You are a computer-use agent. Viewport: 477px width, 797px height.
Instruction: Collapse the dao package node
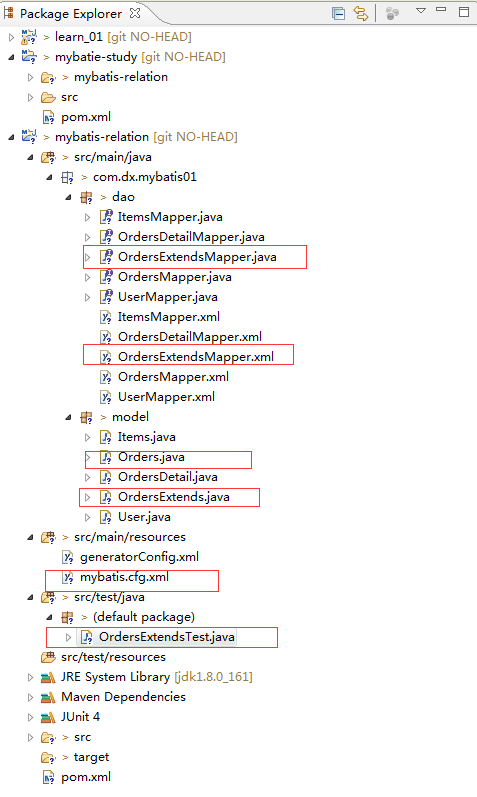click(68, 197)
